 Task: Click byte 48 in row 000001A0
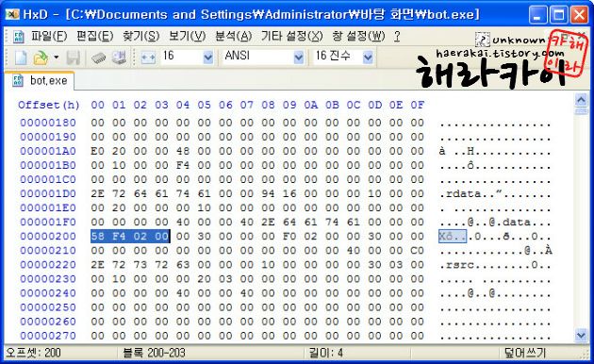click(183, 151)
